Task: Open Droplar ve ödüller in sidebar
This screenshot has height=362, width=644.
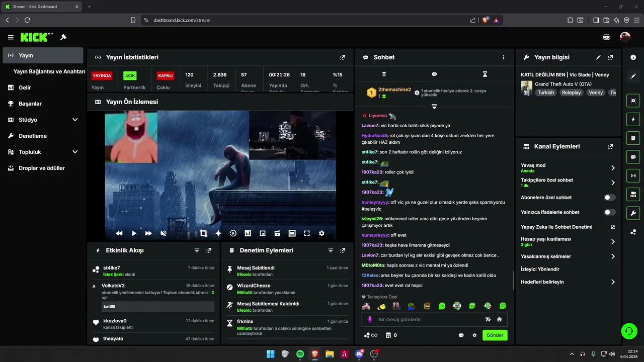Action: (43, 168)
